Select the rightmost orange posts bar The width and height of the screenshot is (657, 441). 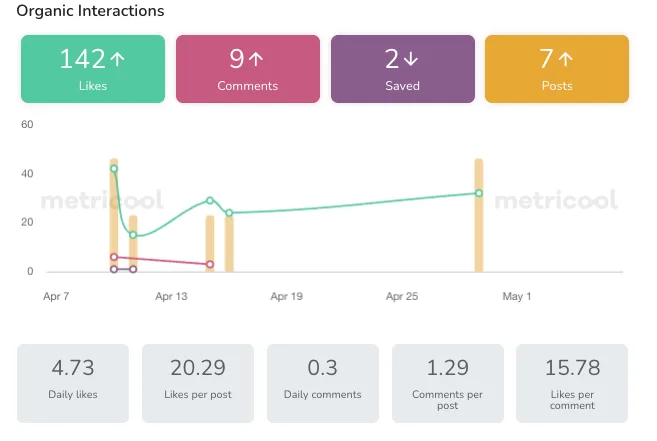click(x=479, y=214)
